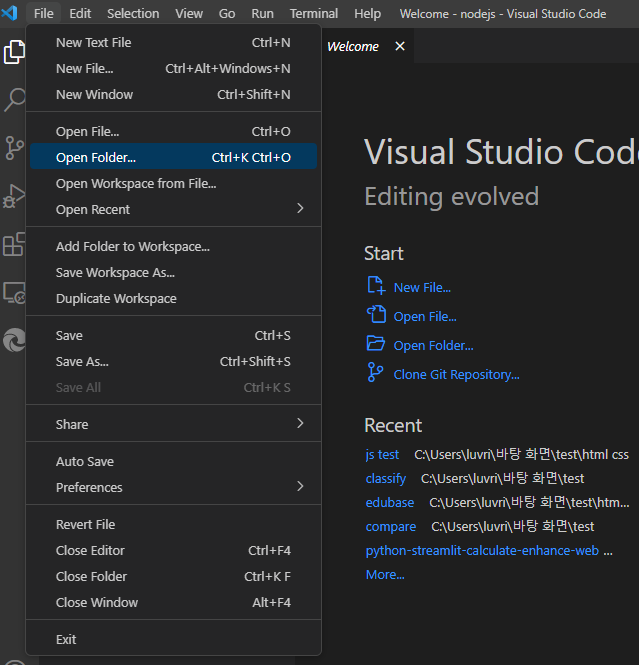The image size is (639, 665).
Task: Open recent python-streamlit-calculate-enhance-web project
Action: coord(482,550)
